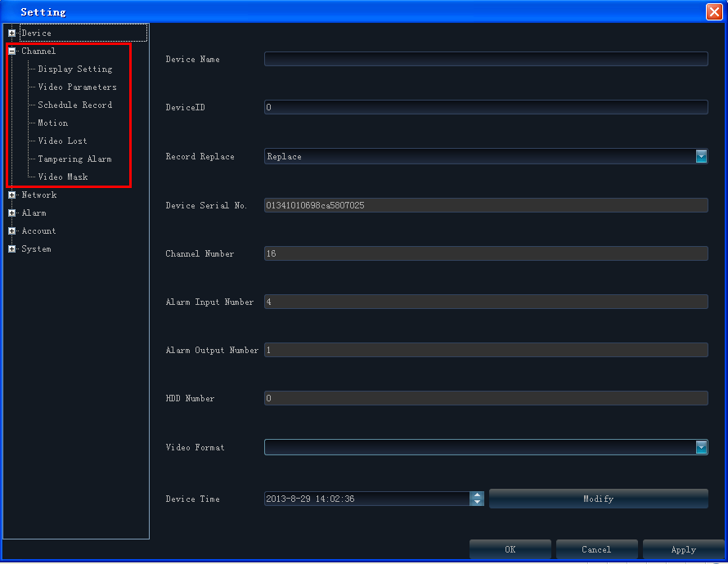Open Video Mask settings
The image size is (728, 564).
pos(63,177)
